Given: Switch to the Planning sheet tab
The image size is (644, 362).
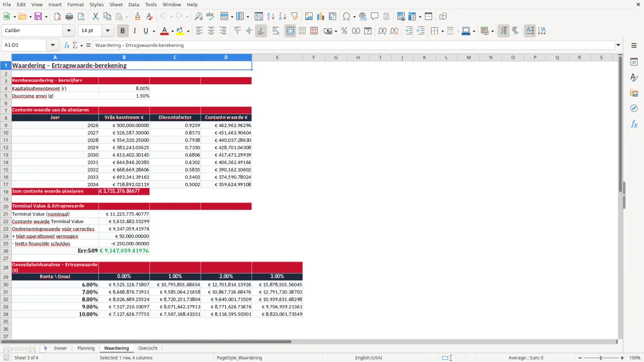Looking at the screenshot, I should click(86, 348).
